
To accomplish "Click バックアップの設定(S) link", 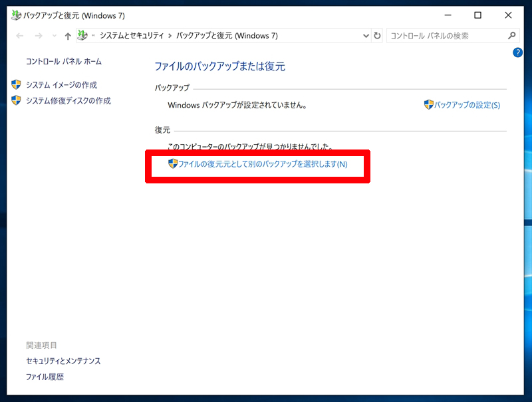I will [467, 105].
